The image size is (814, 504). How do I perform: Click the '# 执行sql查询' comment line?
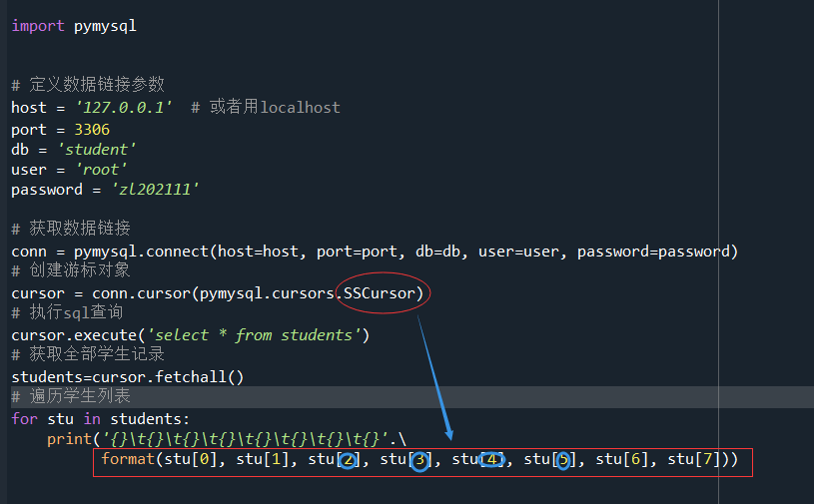point(67,312)
